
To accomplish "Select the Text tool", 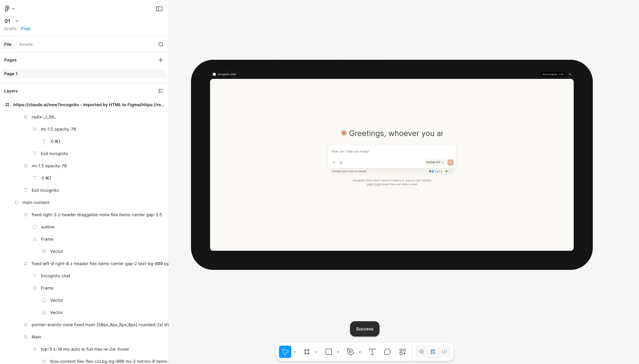I will click(372, 352).
